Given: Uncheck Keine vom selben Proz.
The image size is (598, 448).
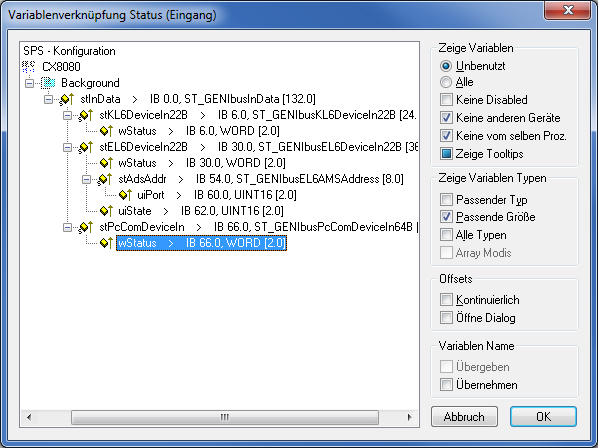Looking at the screenshot, I should (x=446, y=135).
